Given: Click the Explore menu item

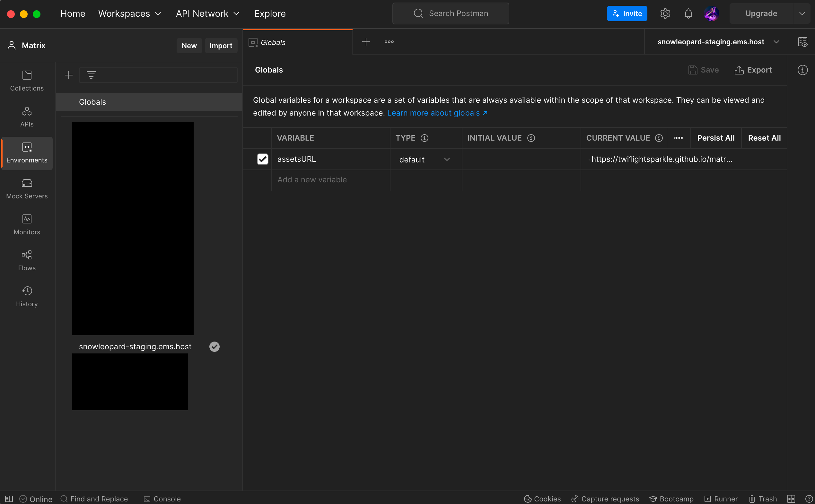Looking at the screenshot, I should coord(270,13).
